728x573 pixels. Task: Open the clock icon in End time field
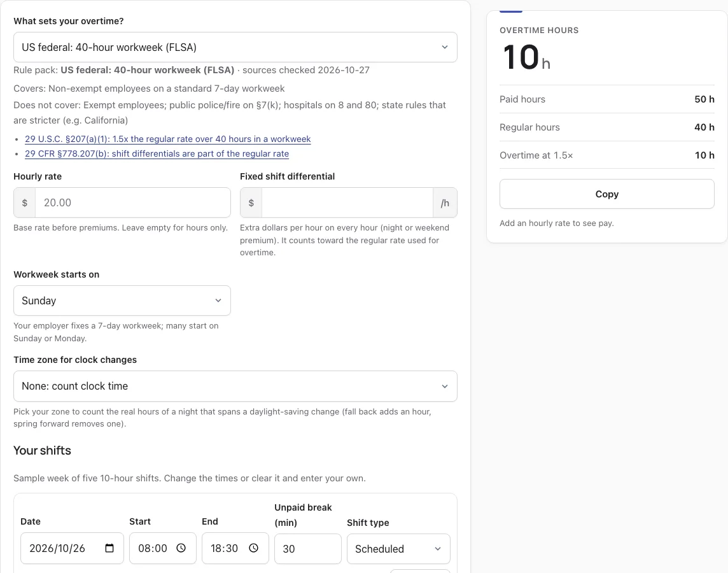tap(253, 548)
